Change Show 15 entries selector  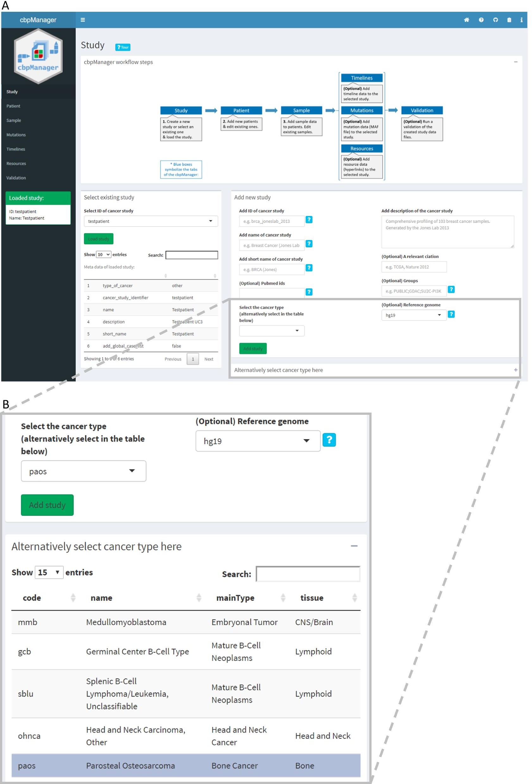pyautogui.click(x=49, y=572)
